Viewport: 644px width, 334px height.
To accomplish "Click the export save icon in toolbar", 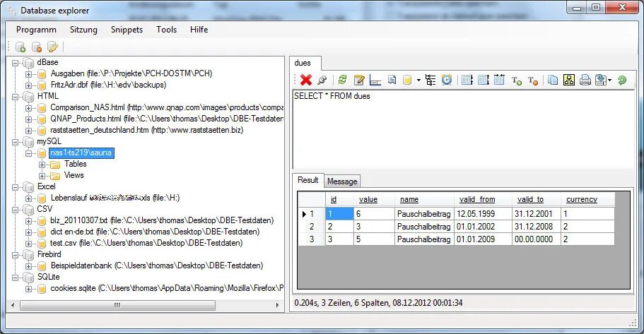I will tap(601, 80).
